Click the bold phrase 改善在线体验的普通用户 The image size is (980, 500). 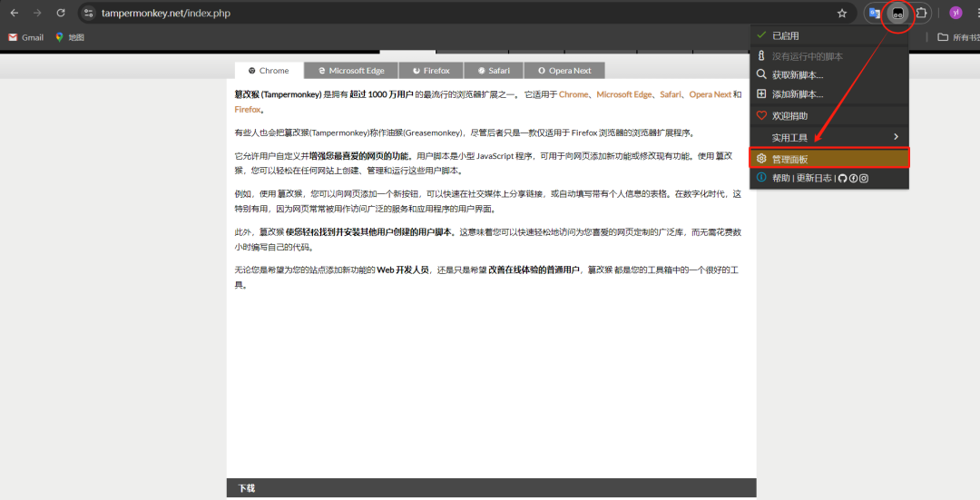pyautogui.click(x=534, y=270)
